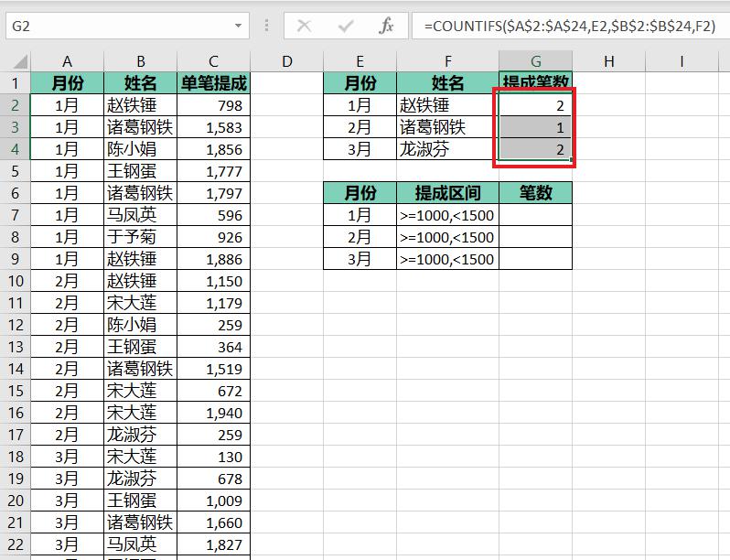Click the formula bar resize dots handle

point(266,26)
